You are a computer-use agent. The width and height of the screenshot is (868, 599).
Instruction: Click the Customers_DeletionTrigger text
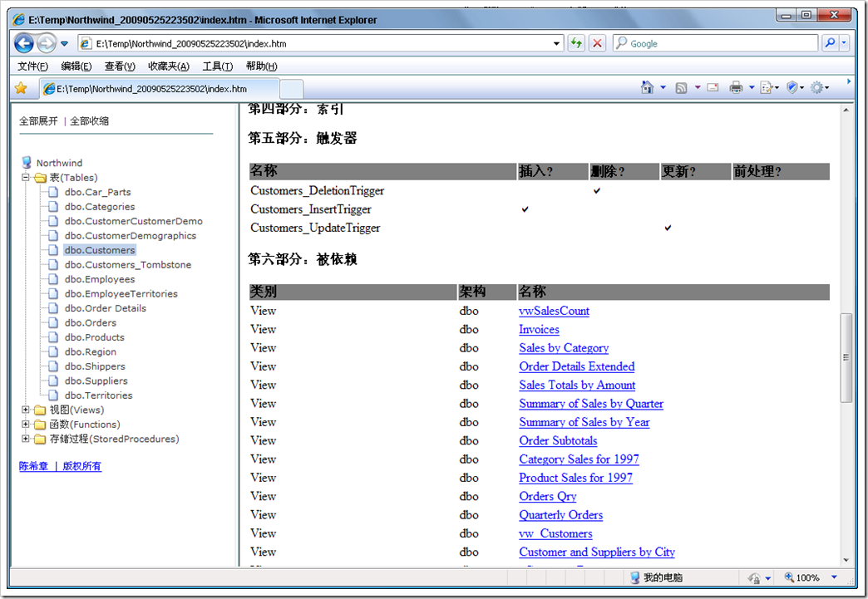click(318, 191)
